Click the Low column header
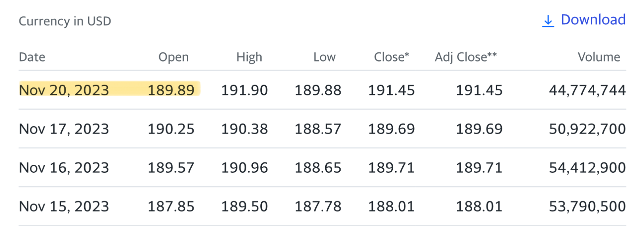The width and height of the screenshot is (644, 230). (x=324, y=57)
